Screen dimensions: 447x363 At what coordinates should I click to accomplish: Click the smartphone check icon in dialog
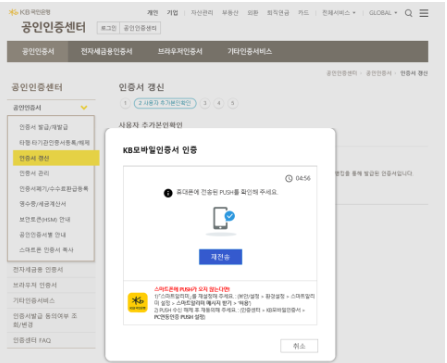click(x=224, y=218)
